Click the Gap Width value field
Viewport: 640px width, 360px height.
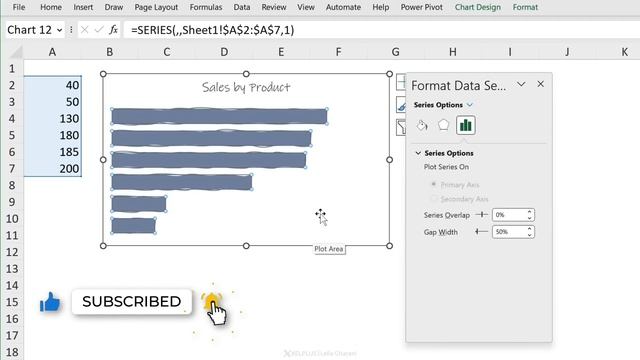click(509, 232)
